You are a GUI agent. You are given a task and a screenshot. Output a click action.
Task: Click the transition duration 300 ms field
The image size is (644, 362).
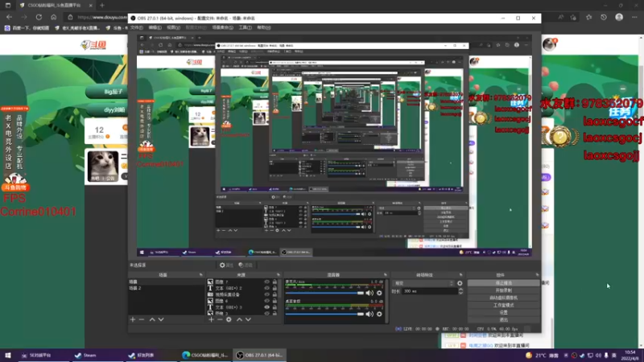click(x=430, y=291)
